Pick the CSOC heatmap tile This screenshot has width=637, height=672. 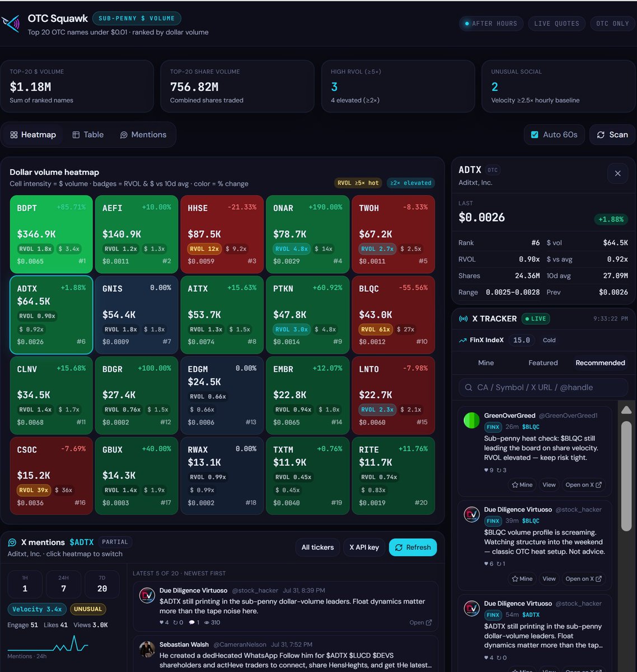click(x=51, y=476)
